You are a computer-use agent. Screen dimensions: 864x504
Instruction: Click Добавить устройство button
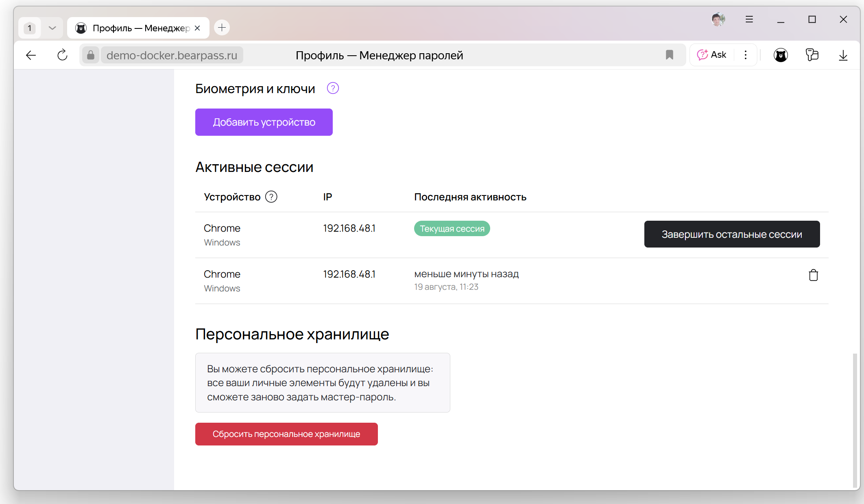(264, 122)
